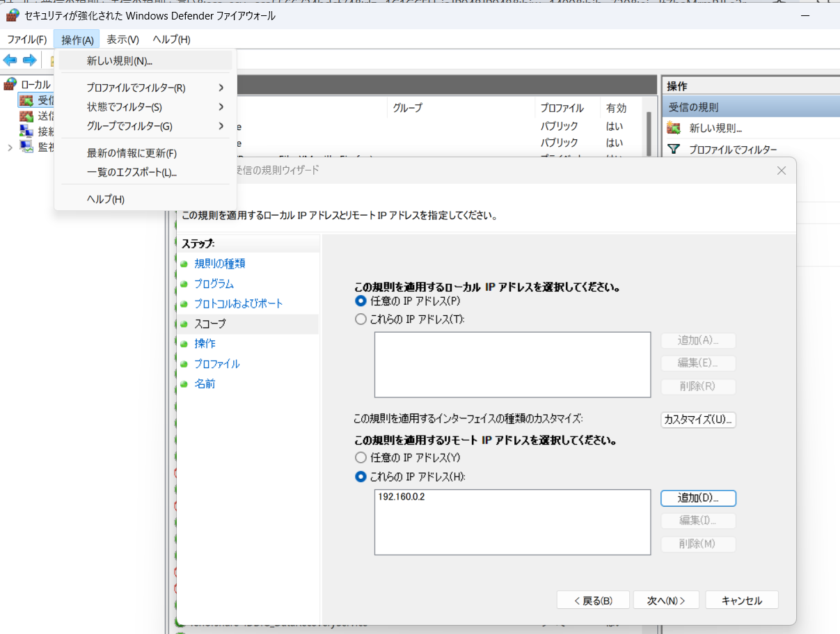Open the ヘルプ(H) menu in the menu bar
The width and height of the screenshot is (840, 634).
[x=171, y=40]
